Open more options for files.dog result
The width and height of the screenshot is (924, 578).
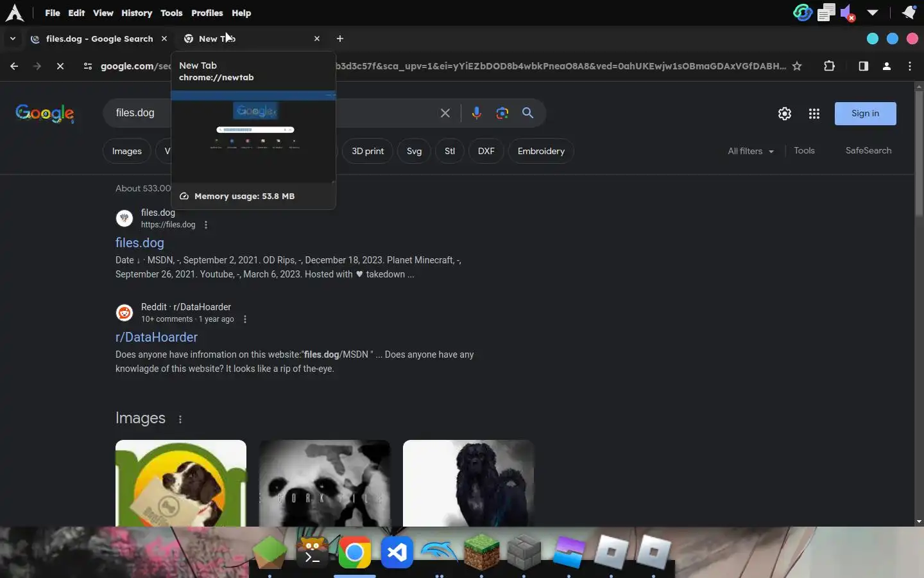(x=206, y=225)
